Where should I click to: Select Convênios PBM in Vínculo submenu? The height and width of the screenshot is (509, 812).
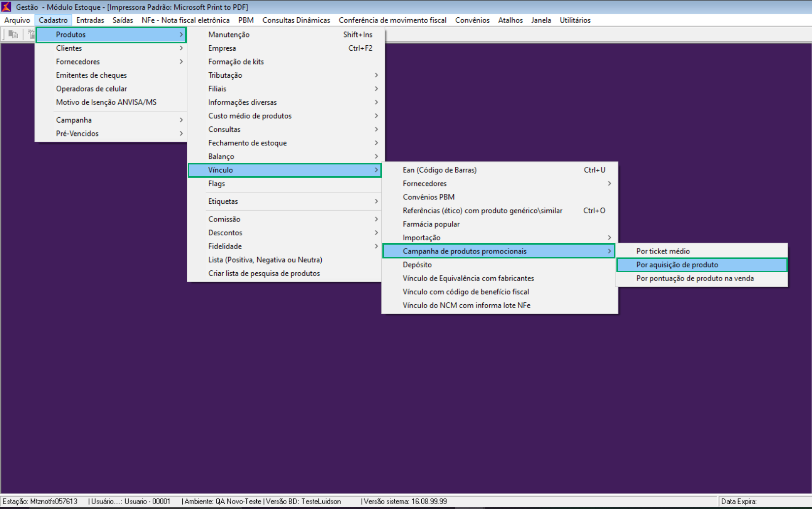499,197
